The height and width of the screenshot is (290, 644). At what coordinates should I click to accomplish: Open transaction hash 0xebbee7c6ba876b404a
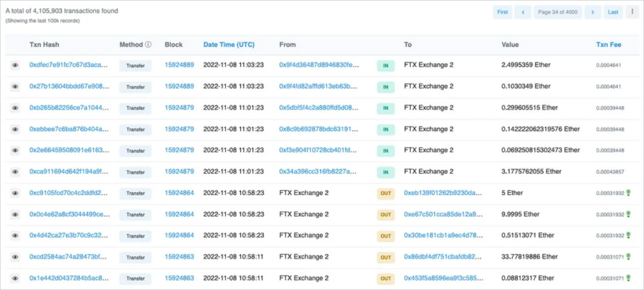[69, 129]
